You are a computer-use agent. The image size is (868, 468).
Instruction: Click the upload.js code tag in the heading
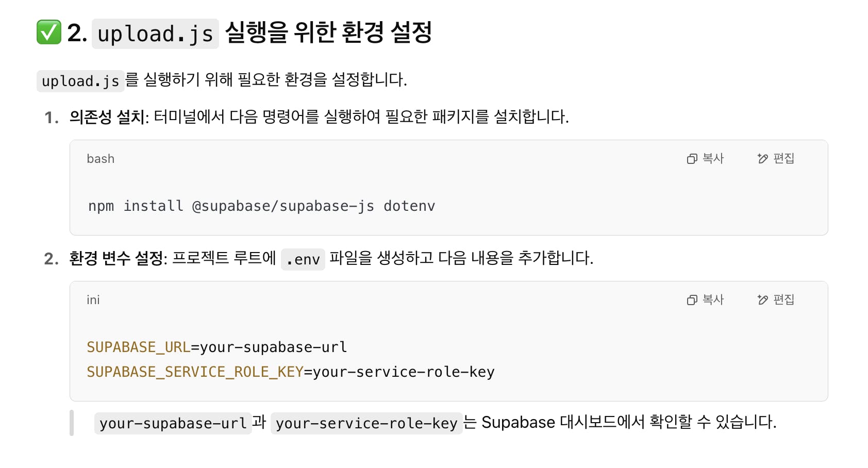[155, 34]
